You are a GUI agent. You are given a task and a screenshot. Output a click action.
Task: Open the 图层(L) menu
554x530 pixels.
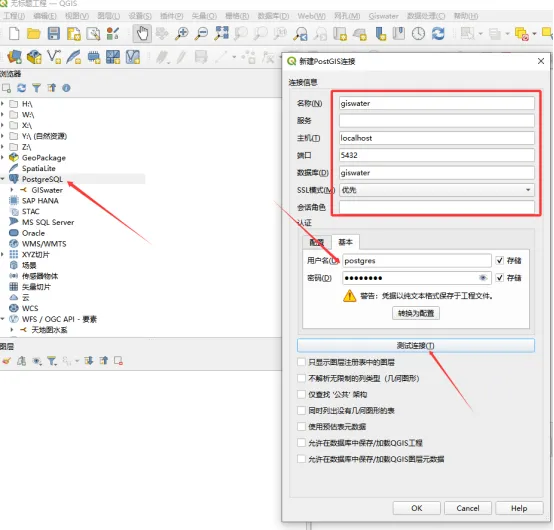(x=108, y=16)
